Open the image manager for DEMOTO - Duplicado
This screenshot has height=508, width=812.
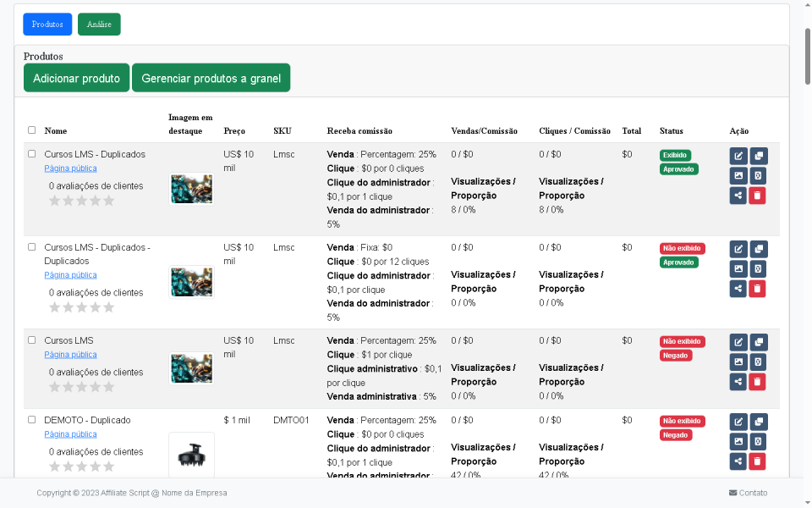point(738,441)
